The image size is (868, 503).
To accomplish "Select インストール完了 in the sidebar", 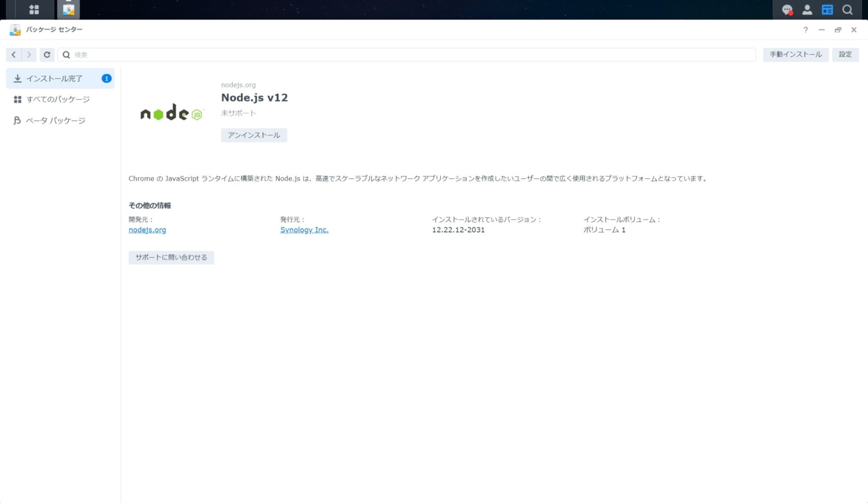I will click(x=54, y=78).
